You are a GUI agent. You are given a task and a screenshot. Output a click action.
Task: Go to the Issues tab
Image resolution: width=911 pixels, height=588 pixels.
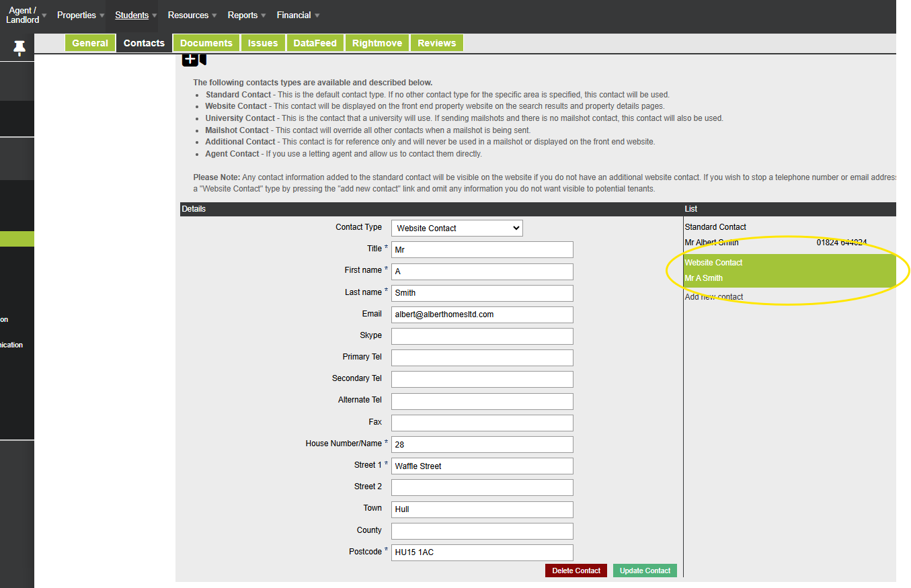tap(263, 43)
